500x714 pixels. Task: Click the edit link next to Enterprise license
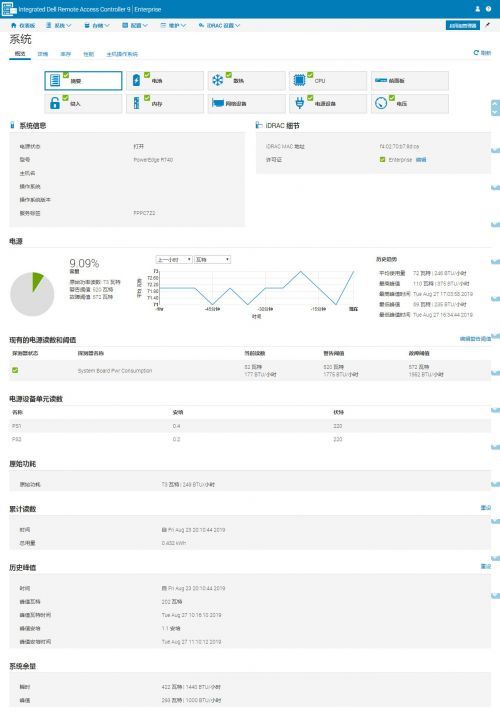pyautogui.click(x=421, y=160)
